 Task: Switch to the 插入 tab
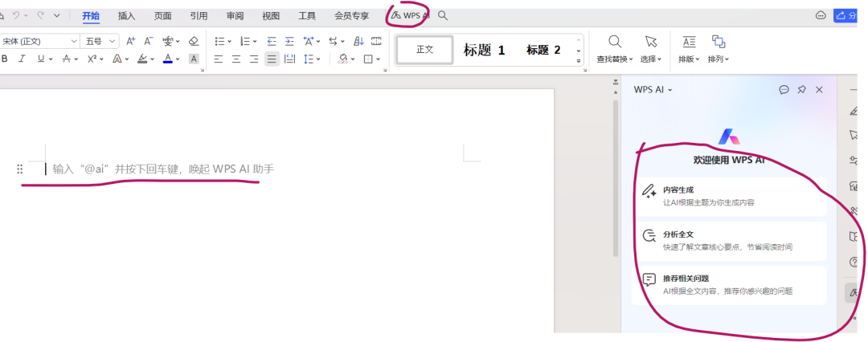coord(126,15)
